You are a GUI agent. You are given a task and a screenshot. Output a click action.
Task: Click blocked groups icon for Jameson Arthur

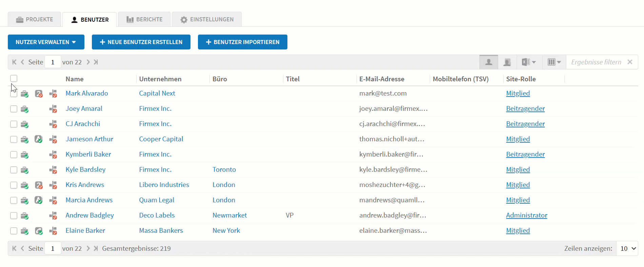53,140
